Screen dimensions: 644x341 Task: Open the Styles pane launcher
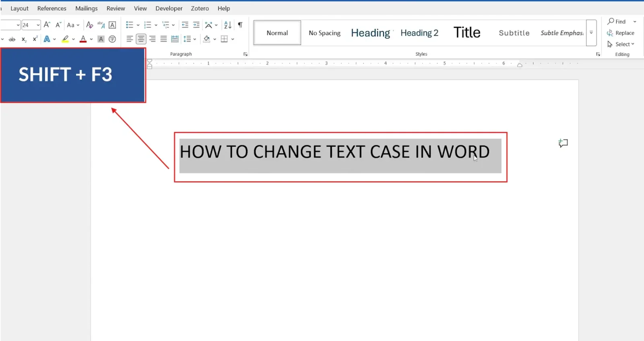598,54
